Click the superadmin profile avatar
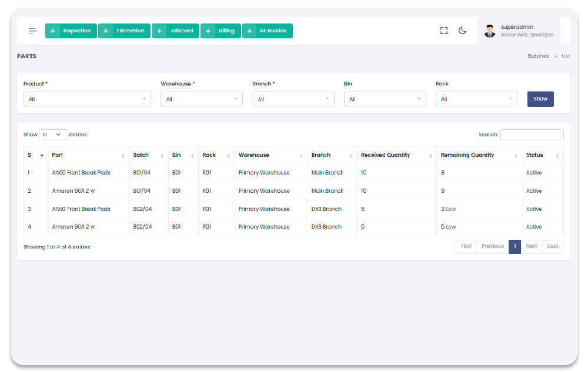 coord(490,31)
